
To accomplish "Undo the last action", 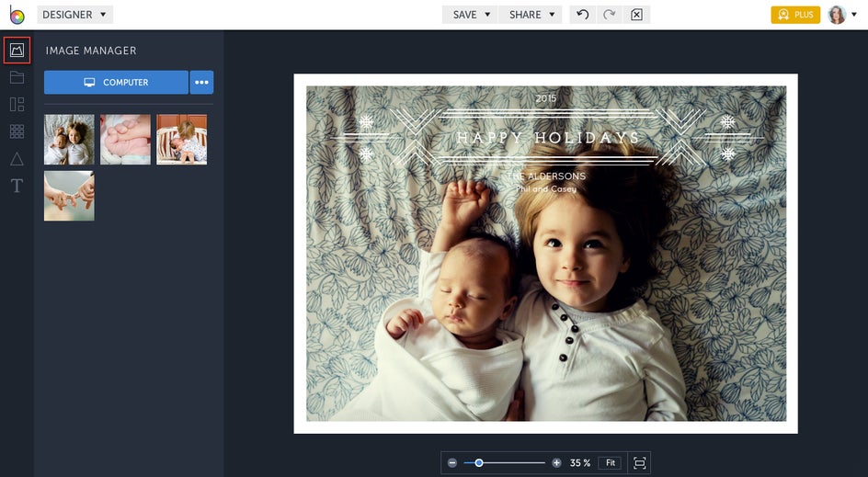I will pos(582,15).
